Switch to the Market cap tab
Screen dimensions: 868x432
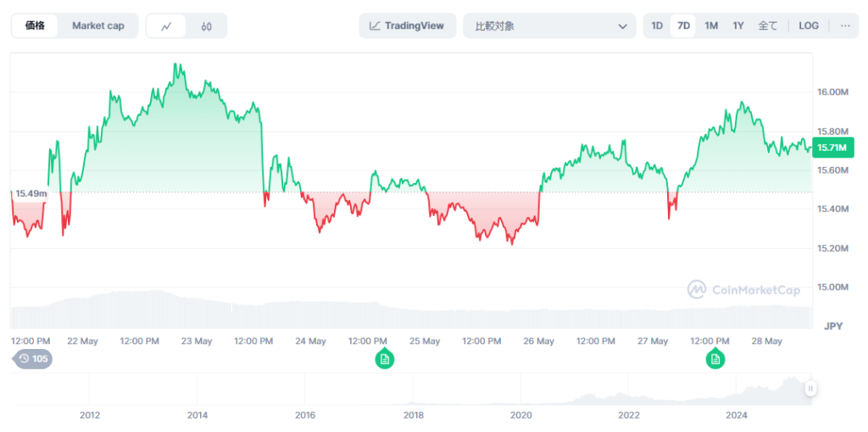(97, 25)
